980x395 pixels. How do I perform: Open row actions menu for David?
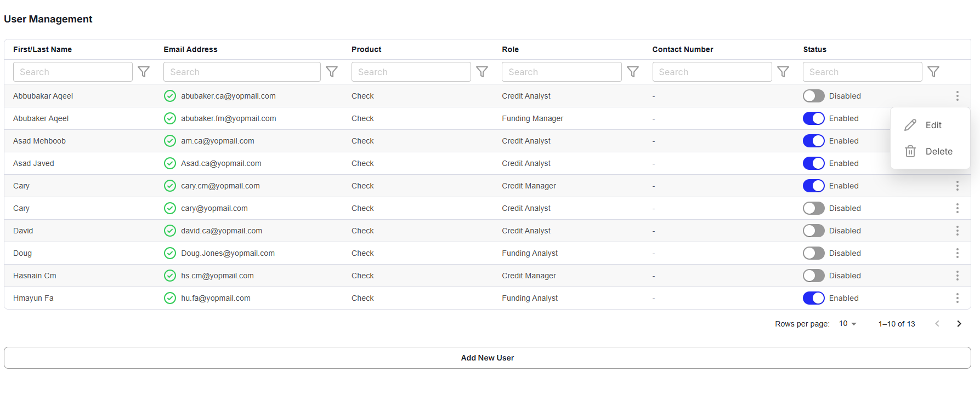click(x=958, y=231)
